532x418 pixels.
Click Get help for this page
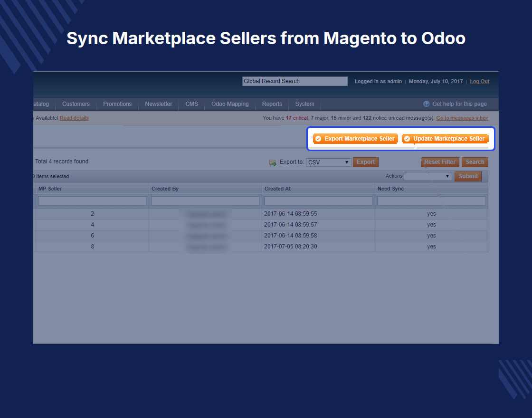(459, 104)
